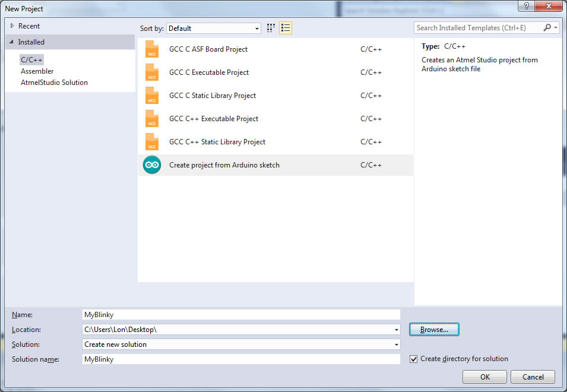
Task: Expand the Recent templates section
Action: pyautogui.click(x=11, y=26)
